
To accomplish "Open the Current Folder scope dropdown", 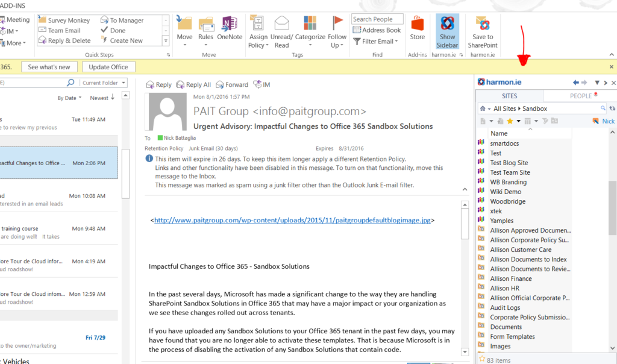I will [104, 83].
